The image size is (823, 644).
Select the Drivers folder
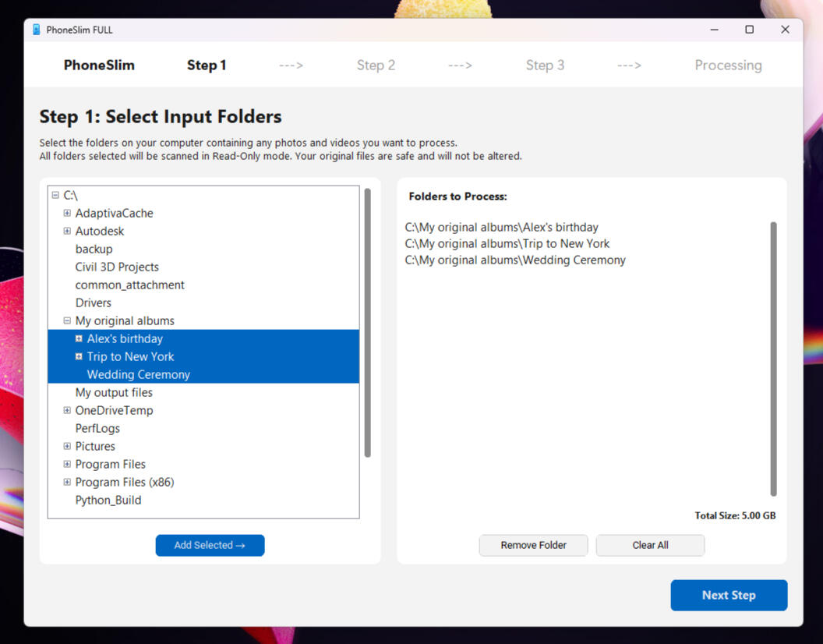pyautogui.click(x=94, y=303)
